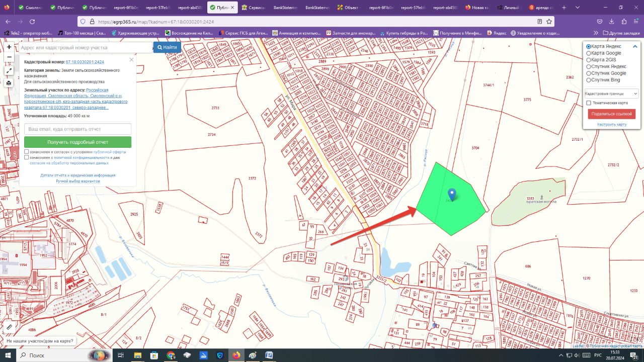Open browser downloads panel
644x362 pixels.
pos(612,22)
